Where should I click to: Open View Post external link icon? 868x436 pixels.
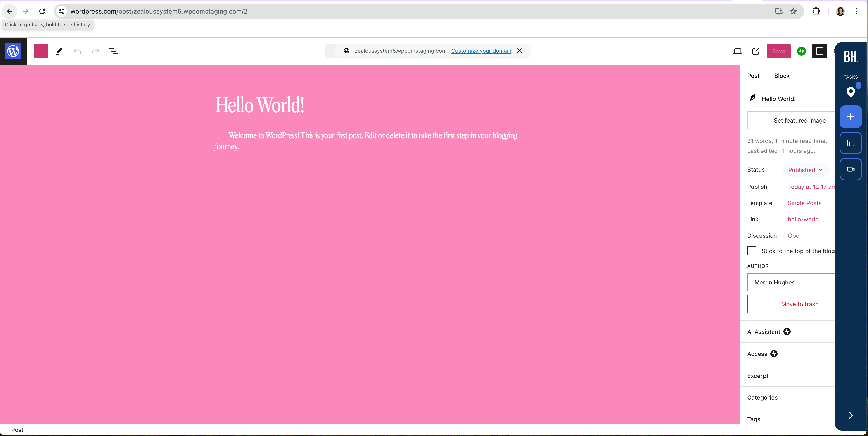point(756,51)
